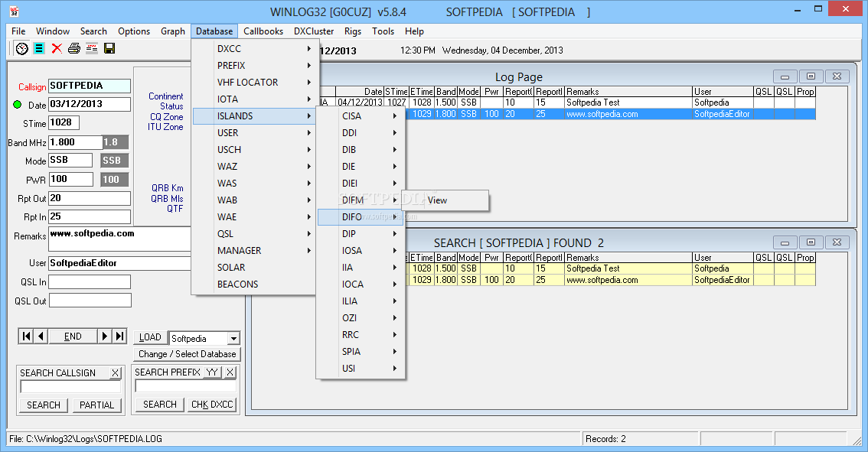Click the QSL label card icon
Viewport: 868px width, 452px height.
coord(92,49)
